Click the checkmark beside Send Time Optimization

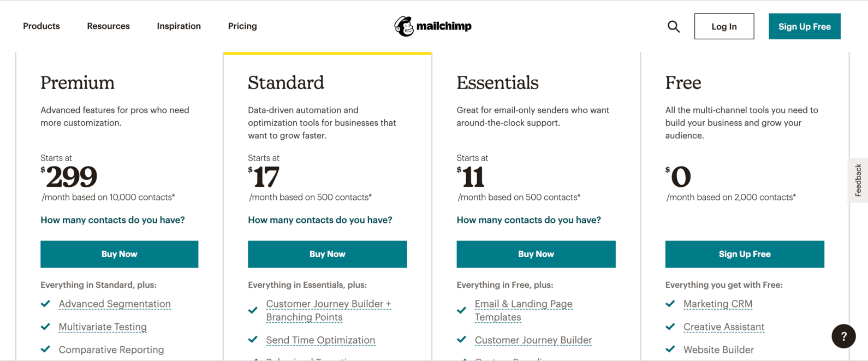[x=253, y=340]
